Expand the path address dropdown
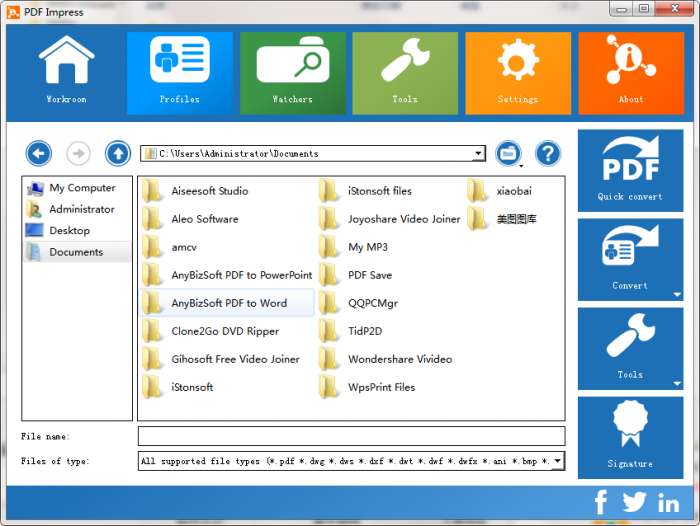Screen dimensions: 700x526 point(478,154)
